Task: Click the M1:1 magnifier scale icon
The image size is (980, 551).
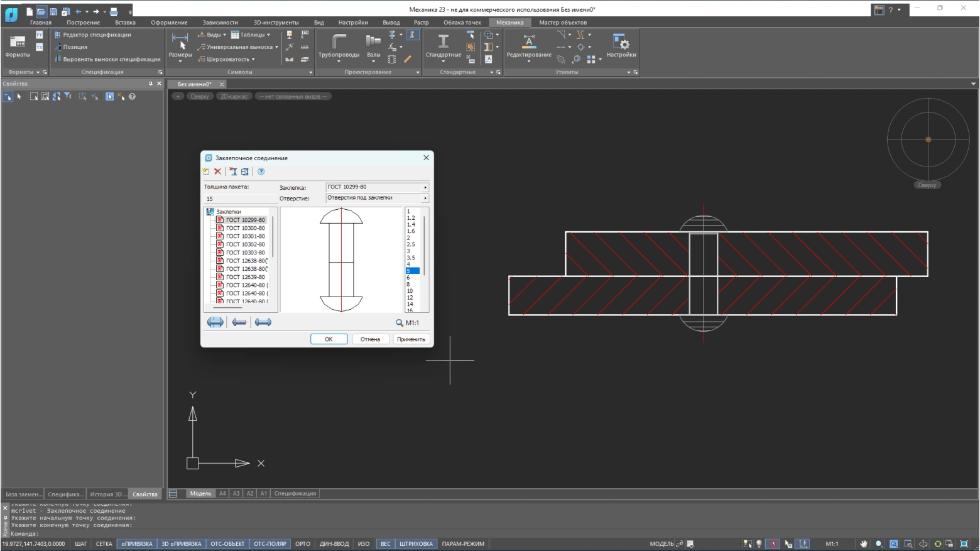Action: 400,323
